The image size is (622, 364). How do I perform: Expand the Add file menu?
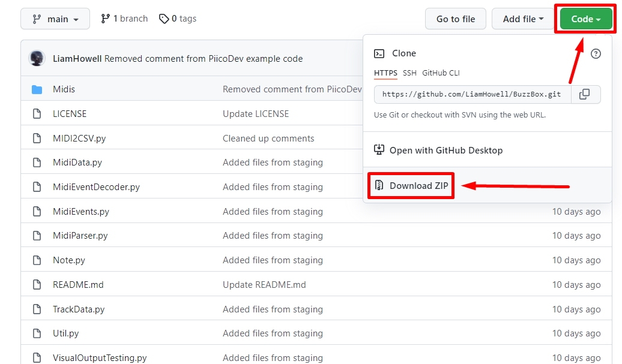point(522,19)
